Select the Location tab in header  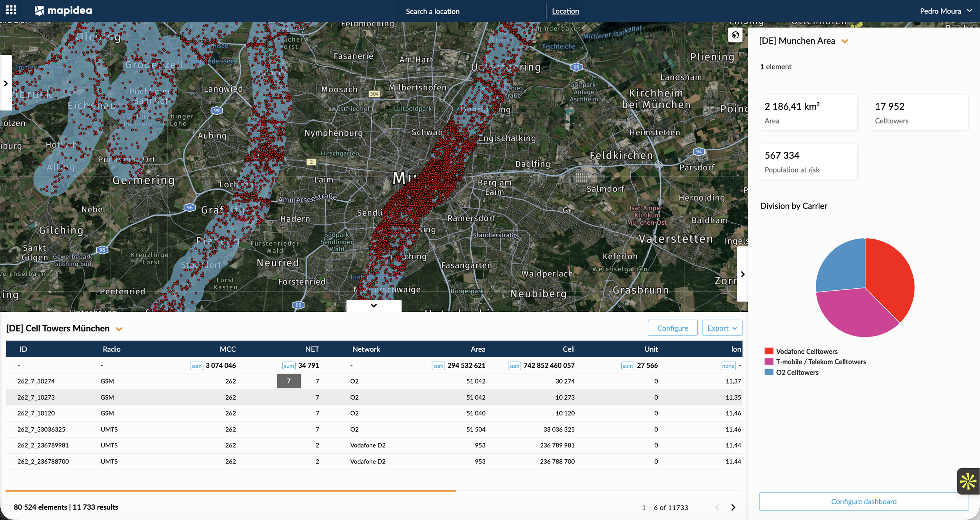click(x=565, y=11)
